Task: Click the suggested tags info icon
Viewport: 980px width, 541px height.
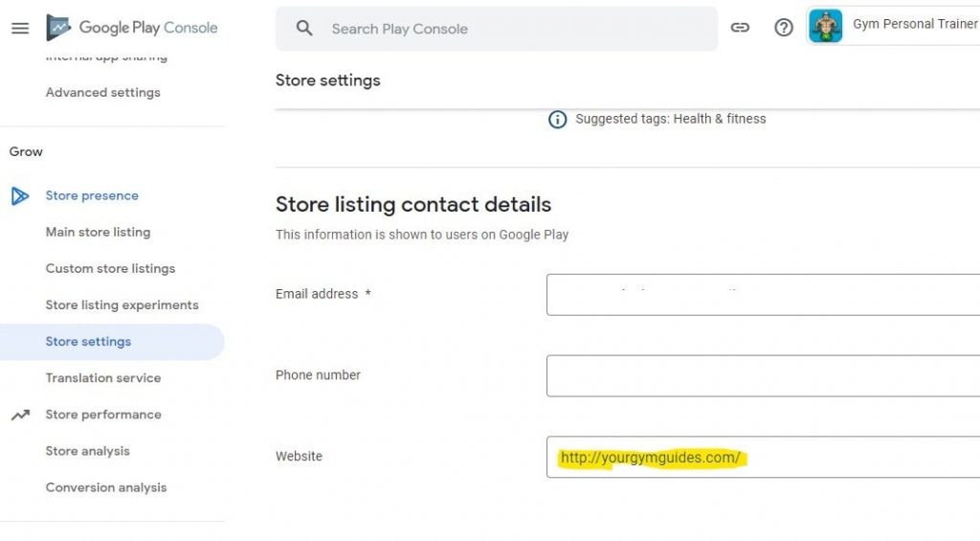Action: [x=558, y=119]
